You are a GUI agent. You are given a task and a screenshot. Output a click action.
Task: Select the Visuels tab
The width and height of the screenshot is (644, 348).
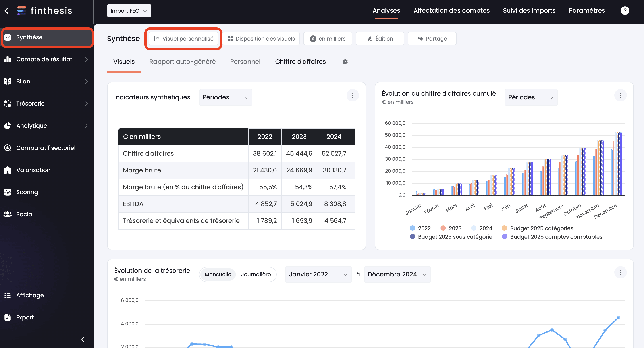click(x=124, y=62)
